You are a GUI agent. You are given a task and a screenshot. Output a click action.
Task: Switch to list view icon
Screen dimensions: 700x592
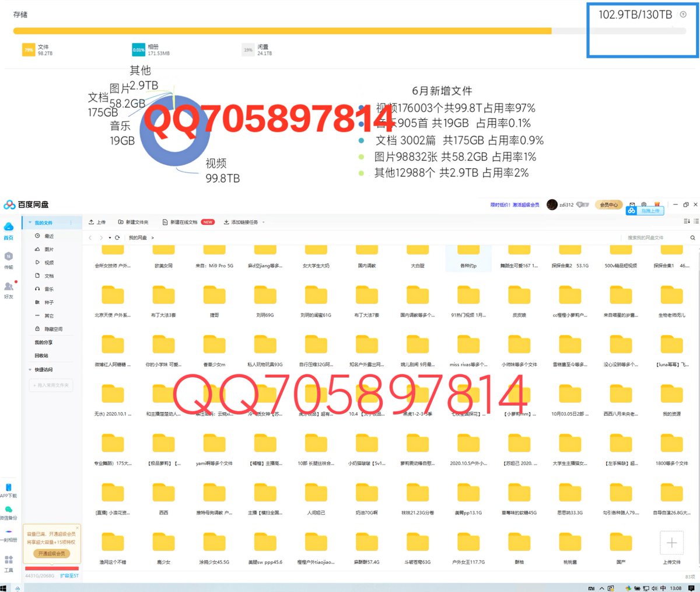tap(696, 222)
